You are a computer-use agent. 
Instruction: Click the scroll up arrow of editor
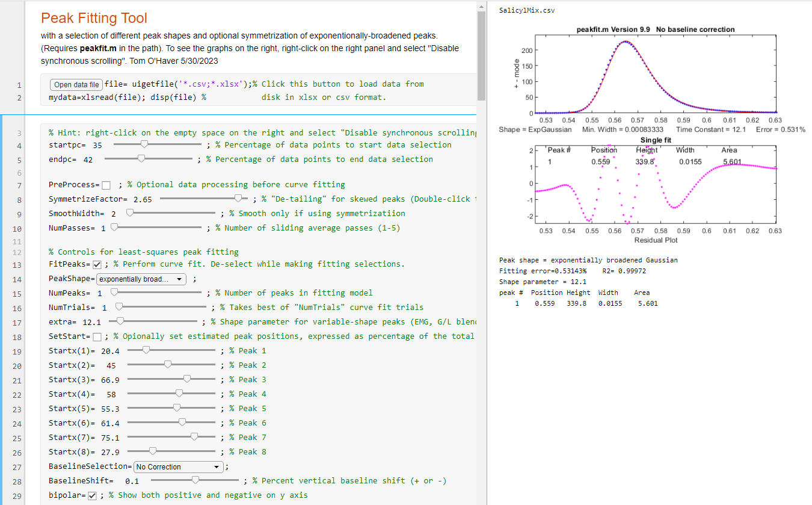481,6
